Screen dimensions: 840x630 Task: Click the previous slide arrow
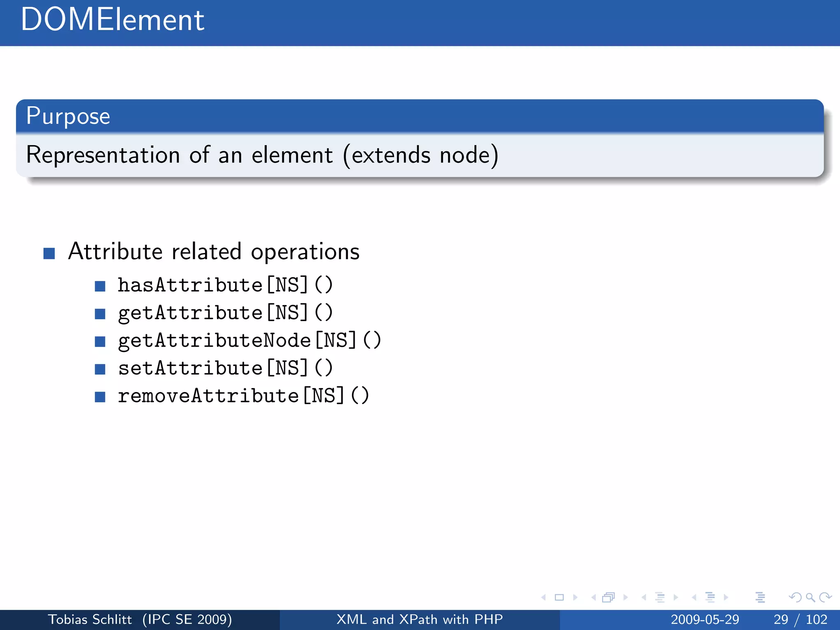544,598
